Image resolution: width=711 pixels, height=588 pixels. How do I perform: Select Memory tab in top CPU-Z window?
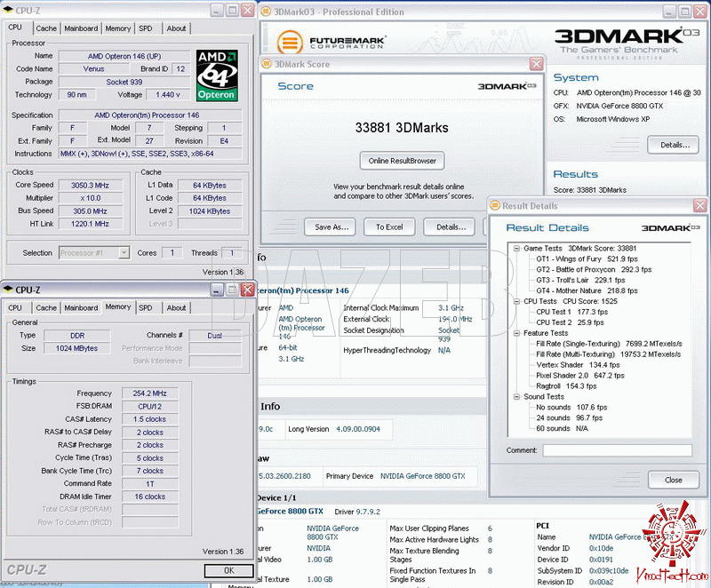[118, 28]
